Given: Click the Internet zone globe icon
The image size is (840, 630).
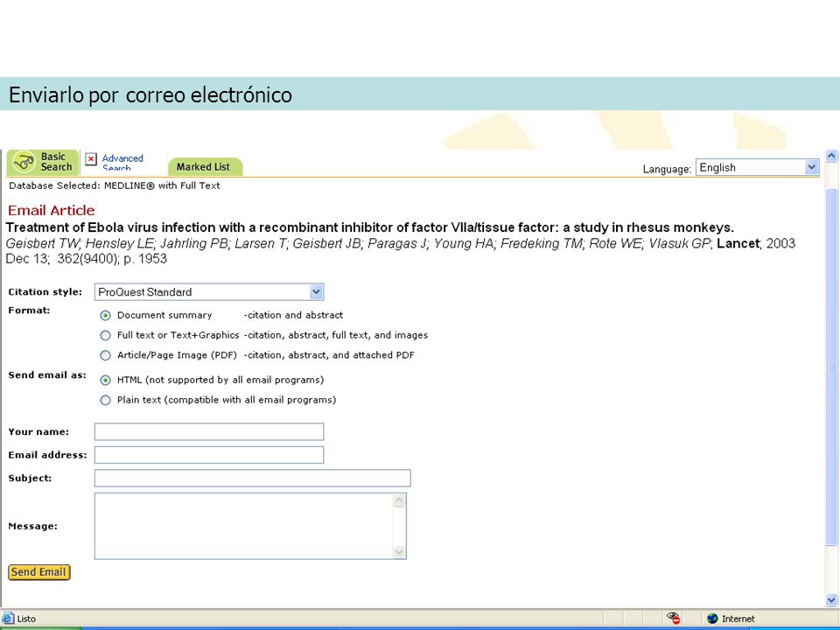Looking at the screenshot, I should (x=712, y=619).
